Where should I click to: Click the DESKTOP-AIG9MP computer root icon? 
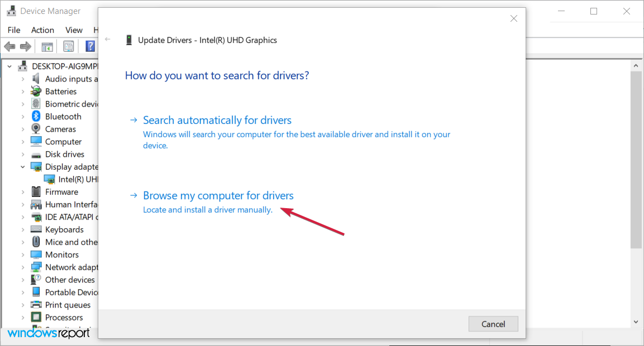[22, 66]
